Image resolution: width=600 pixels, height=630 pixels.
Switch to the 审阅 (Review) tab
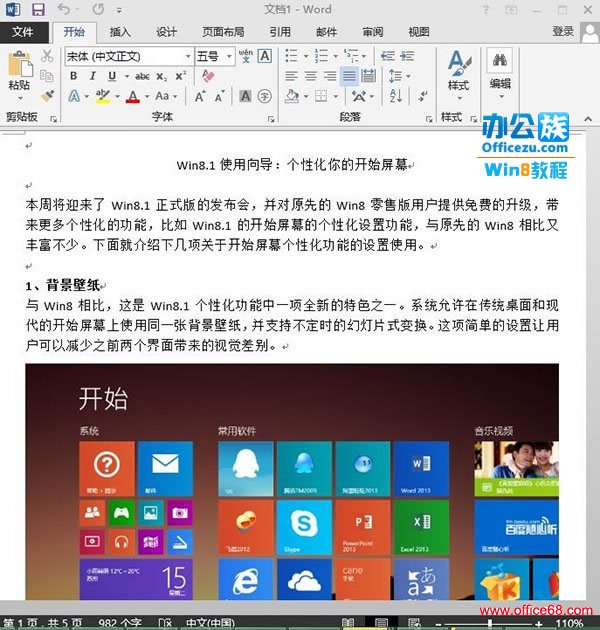click(x=373, y=32)
